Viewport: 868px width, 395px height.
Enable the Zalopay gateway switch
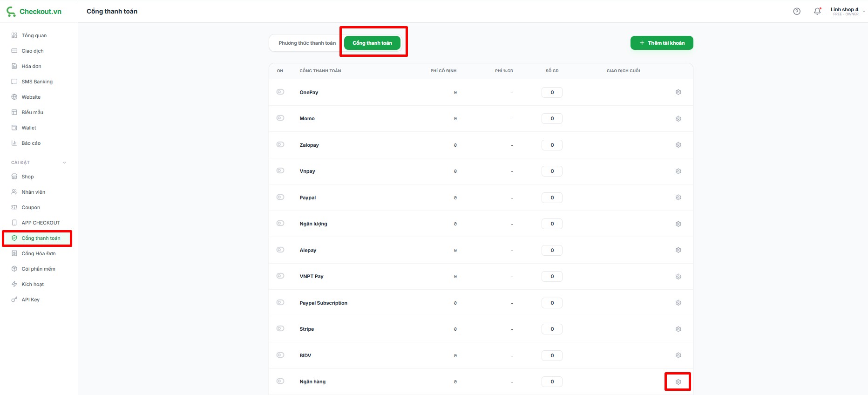click(280, 144)
